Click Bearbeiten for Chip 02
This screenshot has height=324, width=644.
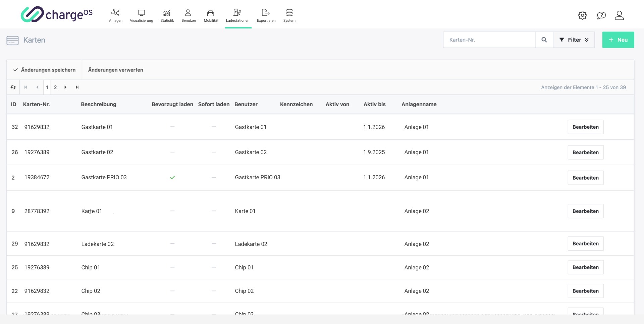pos(585,291)
